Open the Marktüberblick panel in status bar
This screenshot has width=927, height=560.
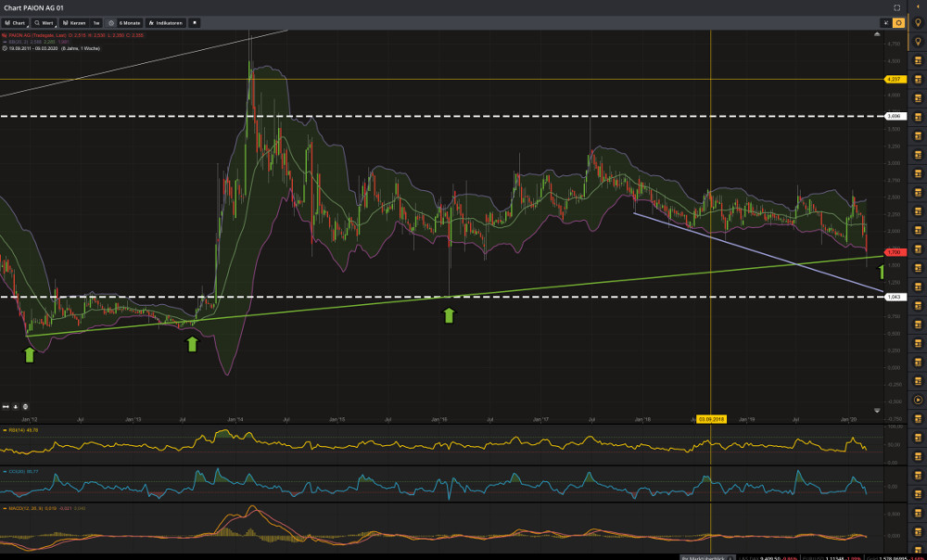pyautogui.click(x=707, y=557)
